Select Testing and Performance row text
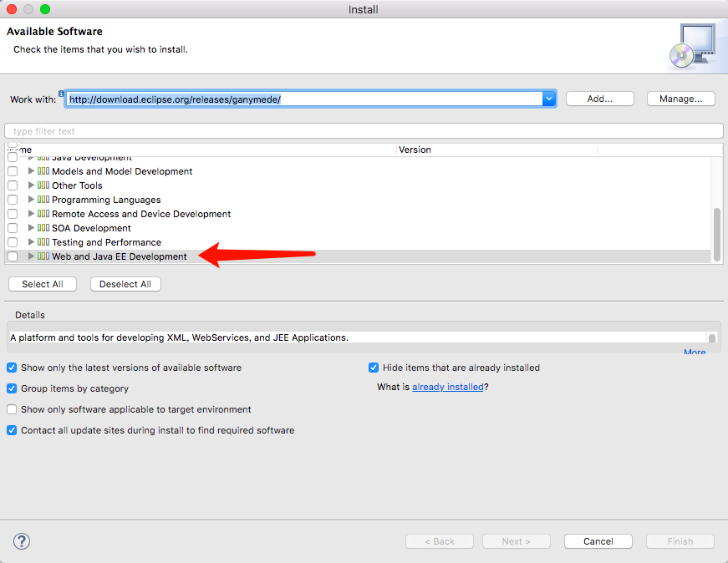The height and width of the screenshot is (563, 728). pyautogui.click(x=107, y=242)
